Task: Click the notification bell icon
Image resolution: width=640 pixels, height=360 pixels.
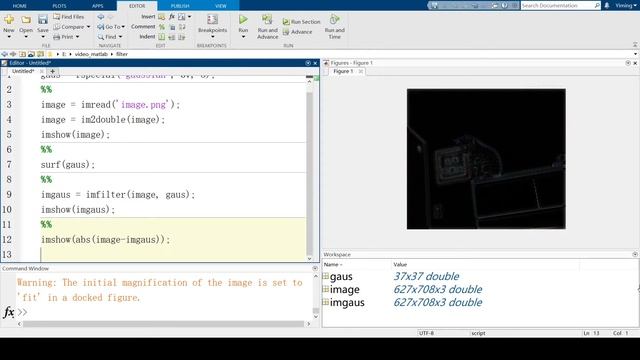Action: pyautogui.click(x=607, y=6)
